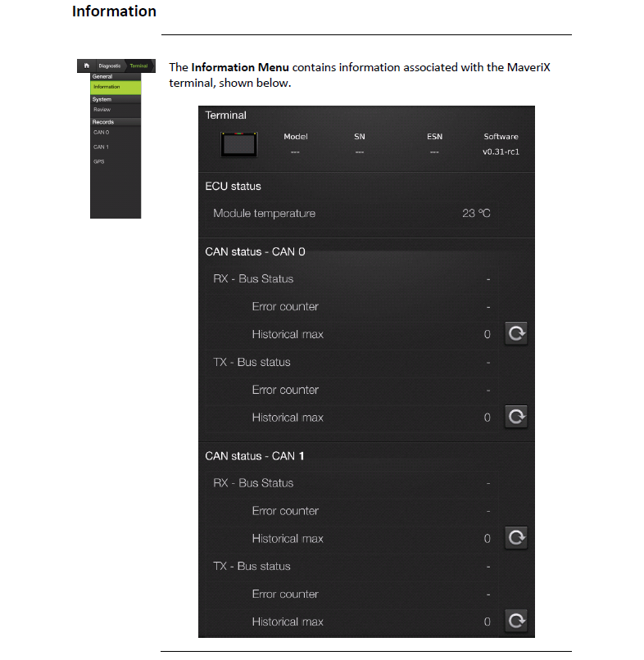Click the Model column label
The height and width of the screenshot is (660, 644).
(296, 137)
